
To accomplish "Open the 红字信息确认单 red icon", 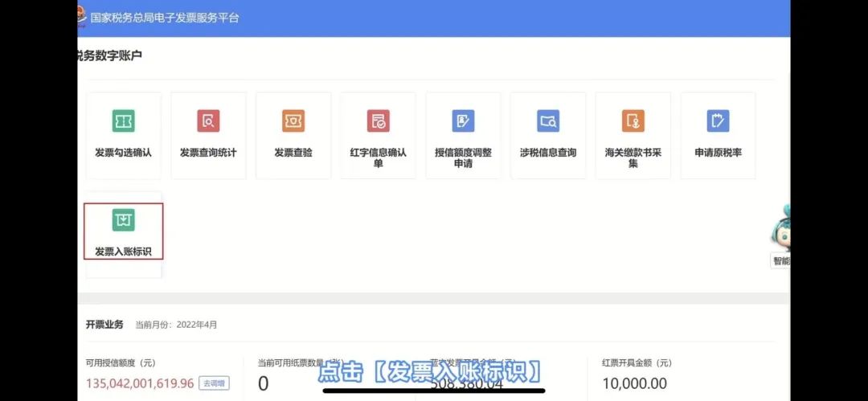I will tap(378, 121).
